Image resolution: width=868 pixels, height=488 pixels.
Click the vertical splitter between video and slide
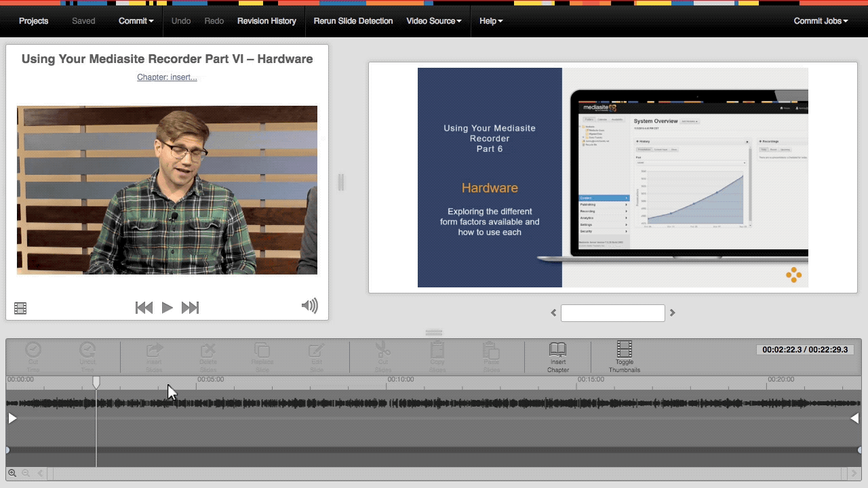341,182
